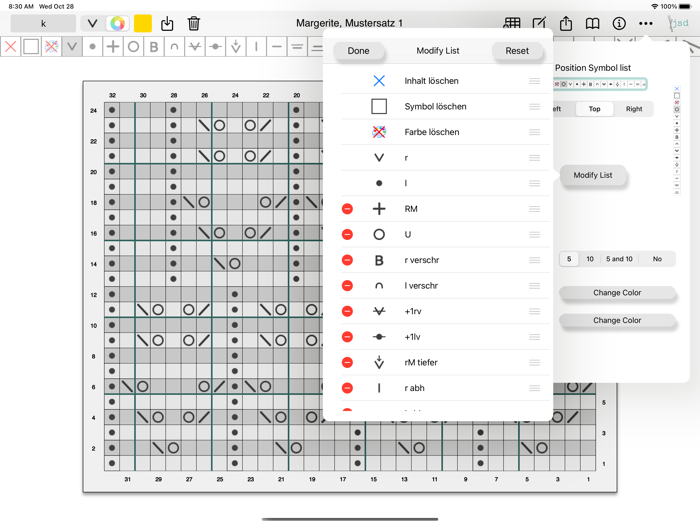Screen dimensions: 700x525
Task: Select the red X clear content tool
Action: pos(11,46)
